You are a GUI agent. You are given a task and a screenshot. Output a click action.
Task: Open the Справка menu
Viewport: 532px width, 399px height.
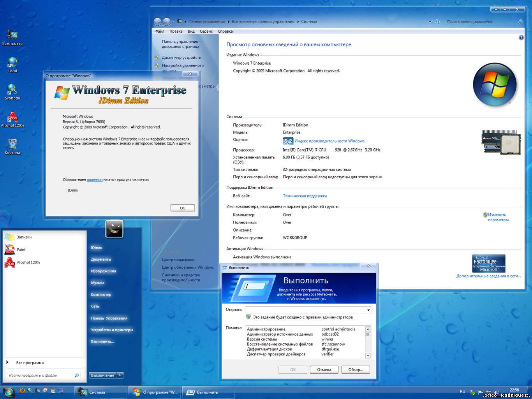[225, 31]
